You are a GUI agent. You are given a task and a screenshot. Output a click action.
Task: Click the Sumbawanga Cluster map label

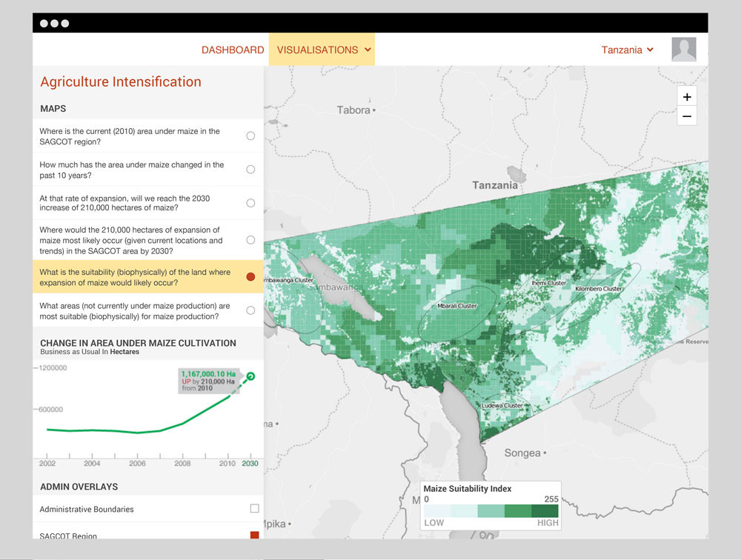[289, 280]
